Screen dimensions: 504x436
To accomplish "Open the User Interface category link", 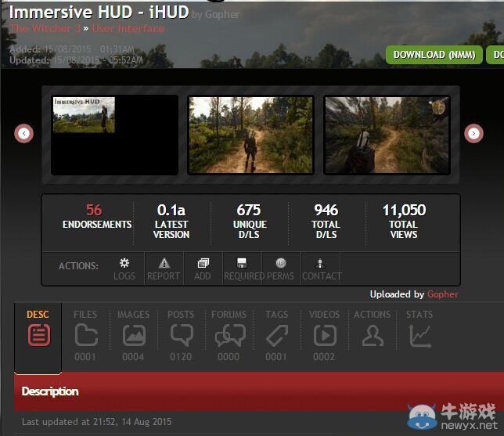I will [128, 28].
